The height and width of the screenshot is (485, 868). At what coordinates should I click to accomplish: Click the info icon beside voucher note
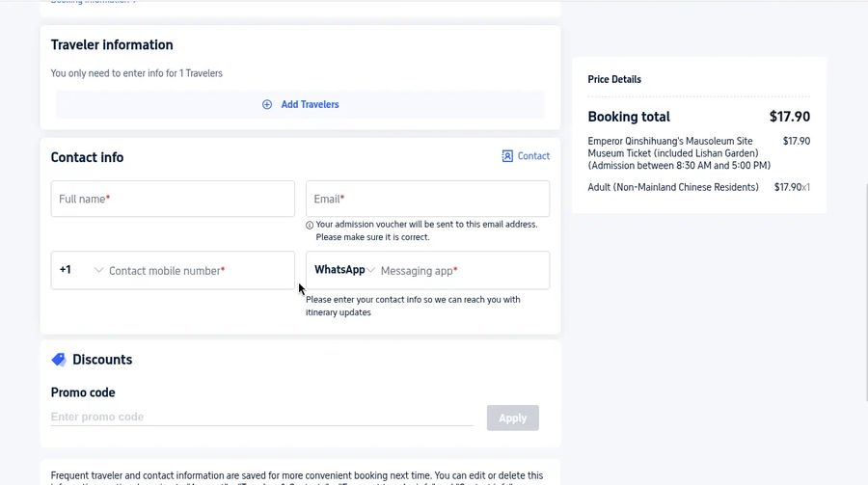[x=310, y=225]
